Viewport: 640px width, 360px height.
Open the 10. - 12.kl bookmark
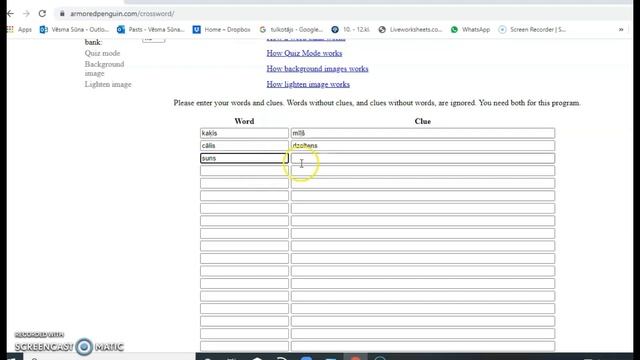[x=351, y=29]
